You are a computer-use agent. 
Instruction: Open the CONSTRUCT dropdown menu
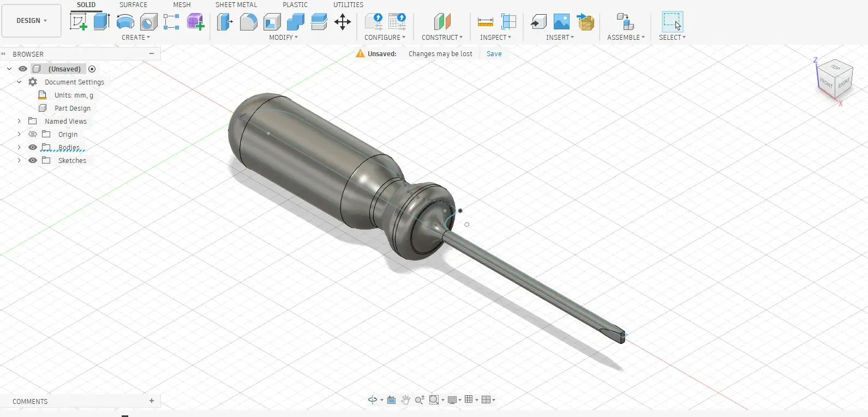[442, 38]
